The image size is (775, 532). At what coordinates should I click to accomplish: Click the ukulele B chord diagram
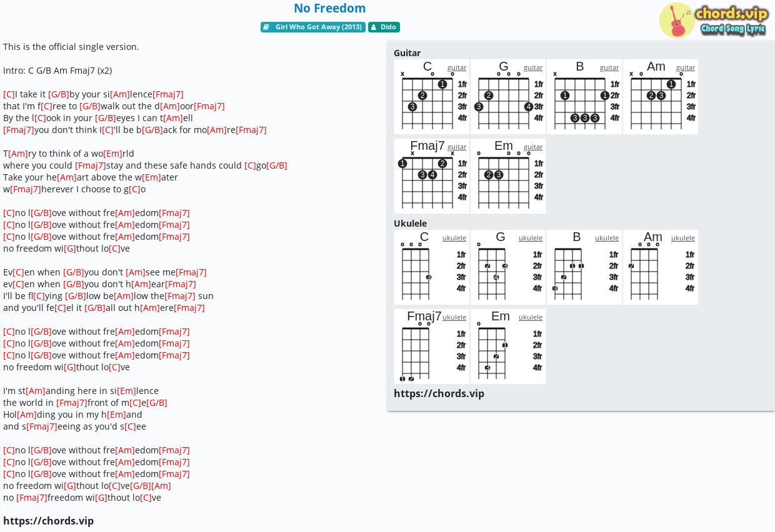[584, 267]
